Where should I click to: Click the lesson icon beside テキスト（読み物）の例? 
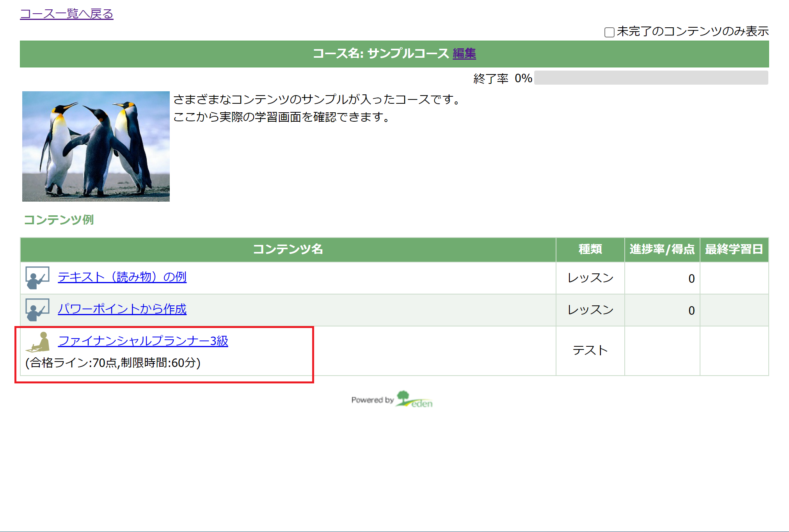[37, 278]
